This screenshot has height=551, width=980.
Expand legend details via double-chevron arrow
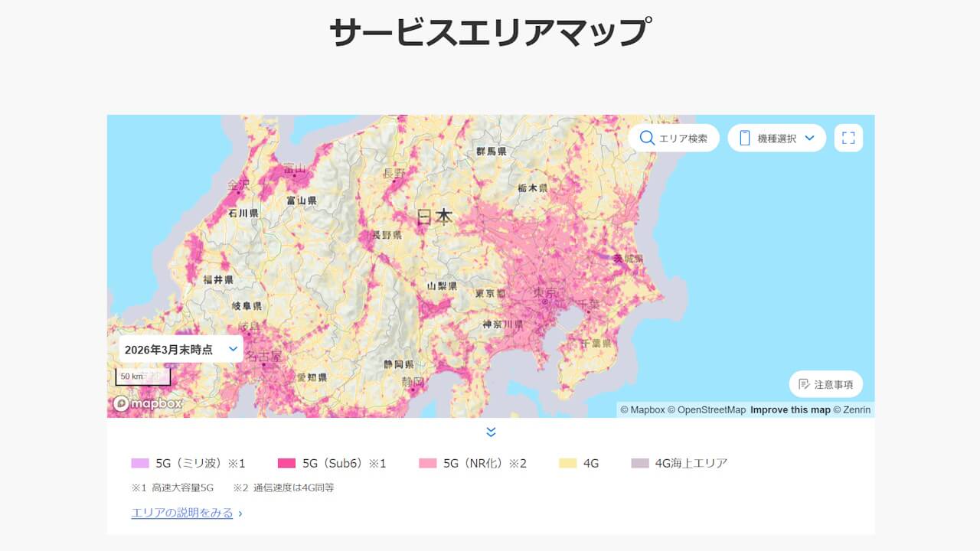[490, 432]
